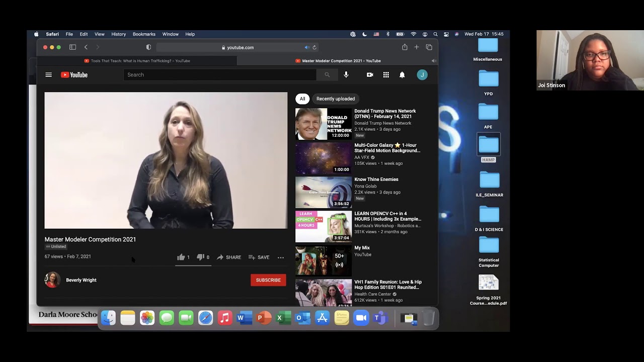Viewport: 644px width, 362px height.
Task: Launch Zoom from the Dock
Action: point(361,318)
